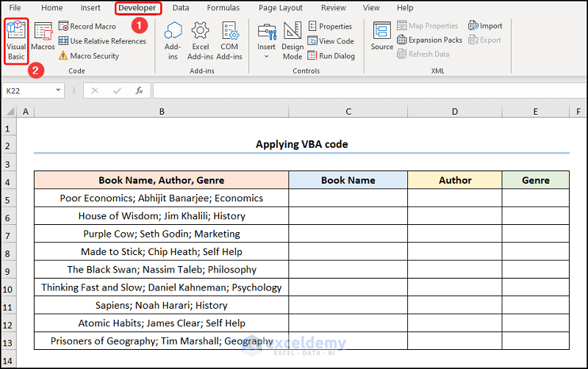The image size is (588, 369).
Task: Switch to the Data tab
Action: (x=181, y=8)
